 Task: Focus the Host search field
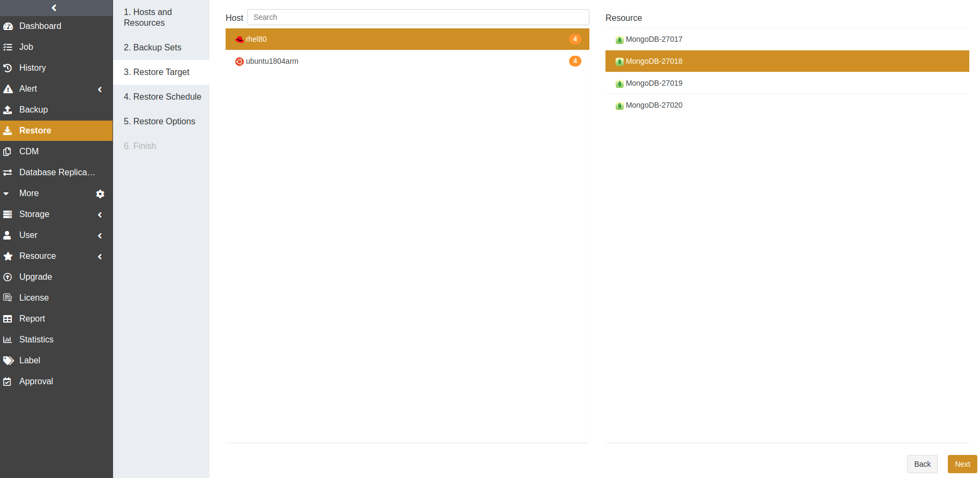418,17
